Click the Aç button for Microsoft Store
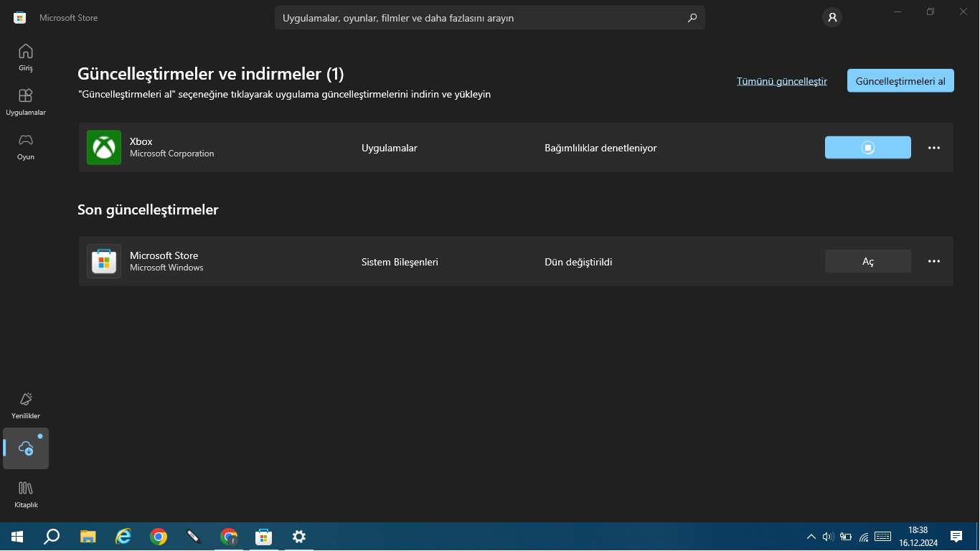The image size is (980, 551). click(x=868, y=262)
